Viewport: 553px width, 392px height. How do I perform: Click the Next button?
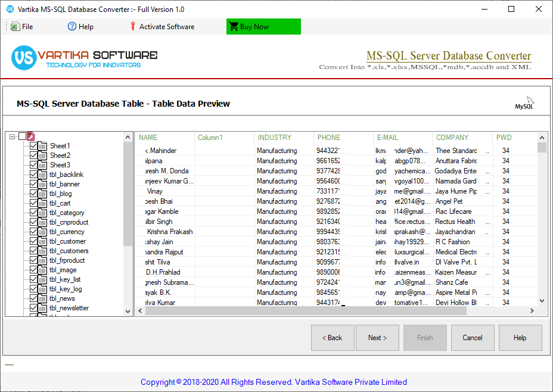[377, 338]
